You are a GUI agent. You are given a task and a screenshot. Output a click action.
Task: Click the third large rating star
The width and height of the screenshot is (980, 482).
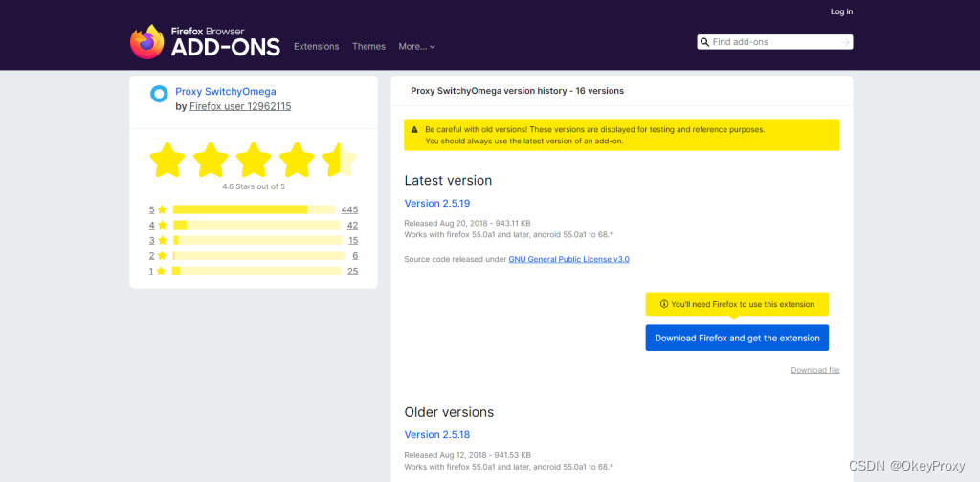254,160
